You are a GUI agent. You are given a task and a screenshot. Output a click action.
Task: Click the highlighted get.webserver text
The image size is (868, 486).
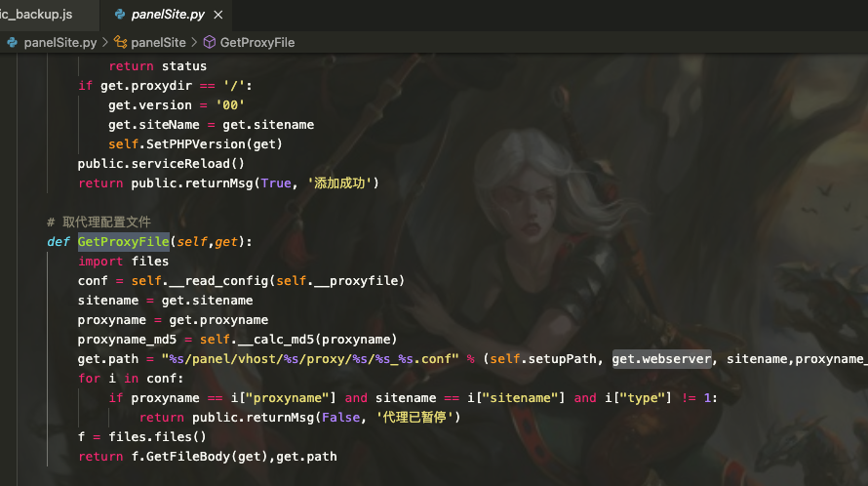pos(661,359)
